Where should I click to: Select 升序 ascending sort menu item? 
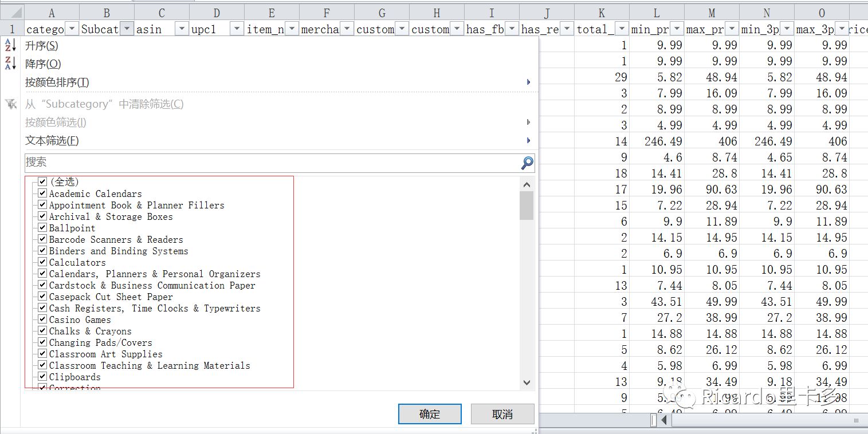click(42, 46)
